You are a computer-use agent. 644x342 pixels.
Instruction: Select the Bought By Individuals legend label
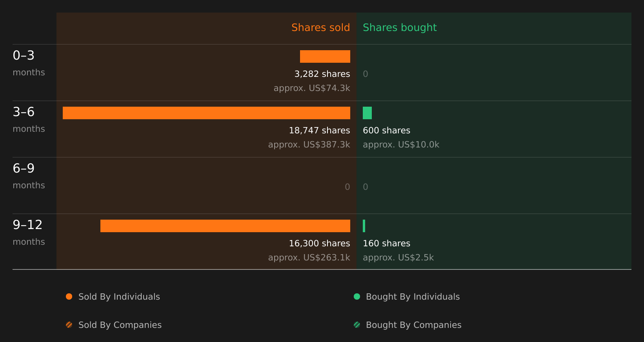[413, 297]
